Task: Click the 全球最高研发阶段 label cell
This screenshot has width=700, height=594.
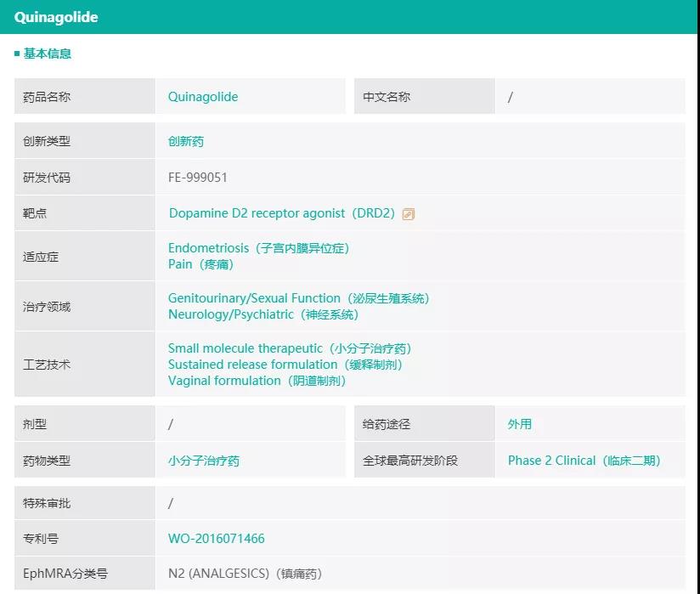Action: 425,460
